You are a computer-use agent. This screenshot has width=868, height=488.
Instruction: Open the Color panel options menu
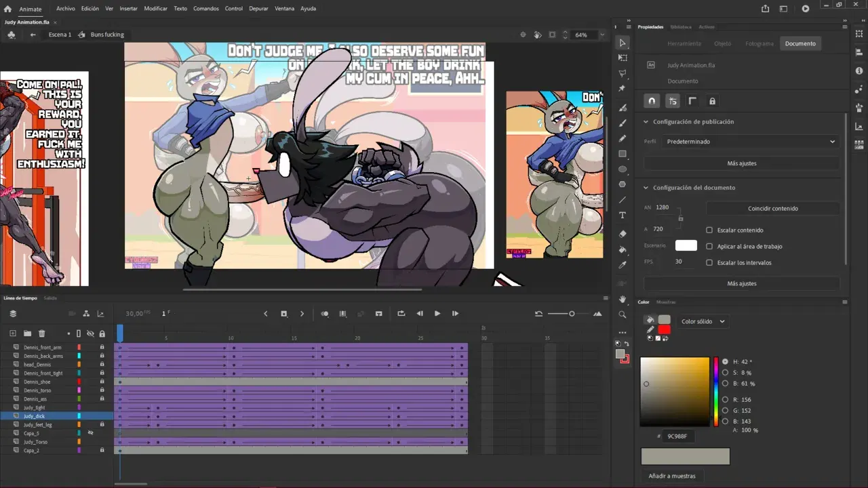click(844, 302)
